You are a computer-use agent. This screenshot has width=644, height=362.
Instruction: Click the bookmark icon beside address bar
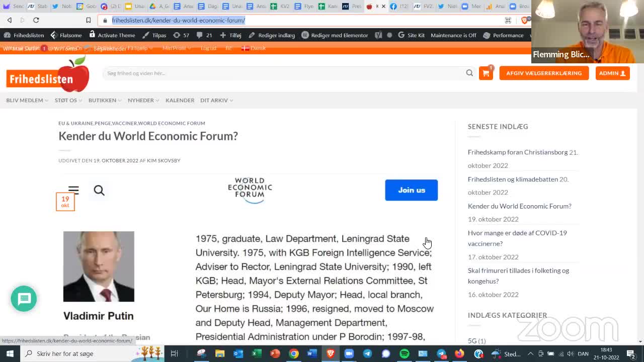click(88, 20)
